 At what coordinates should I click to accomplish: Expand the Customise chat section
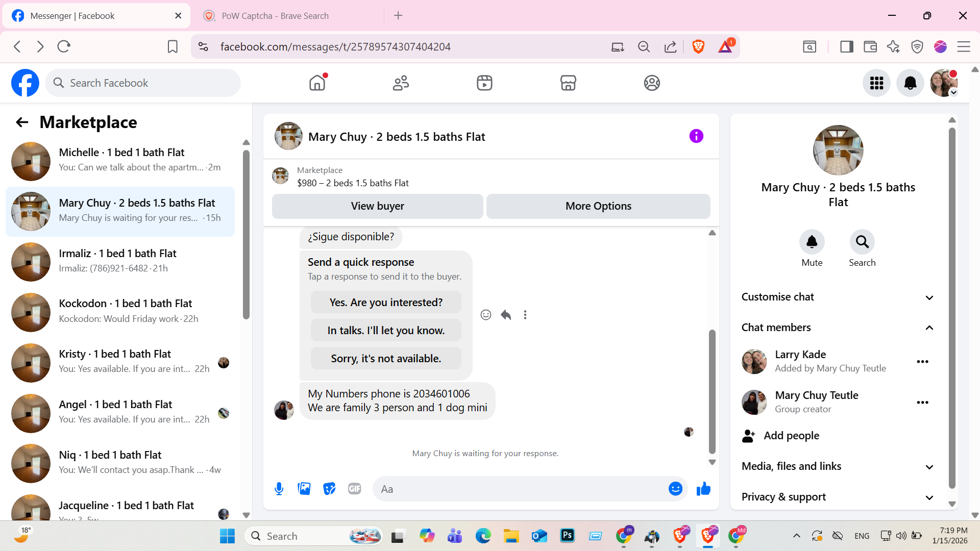coord(837,297)
